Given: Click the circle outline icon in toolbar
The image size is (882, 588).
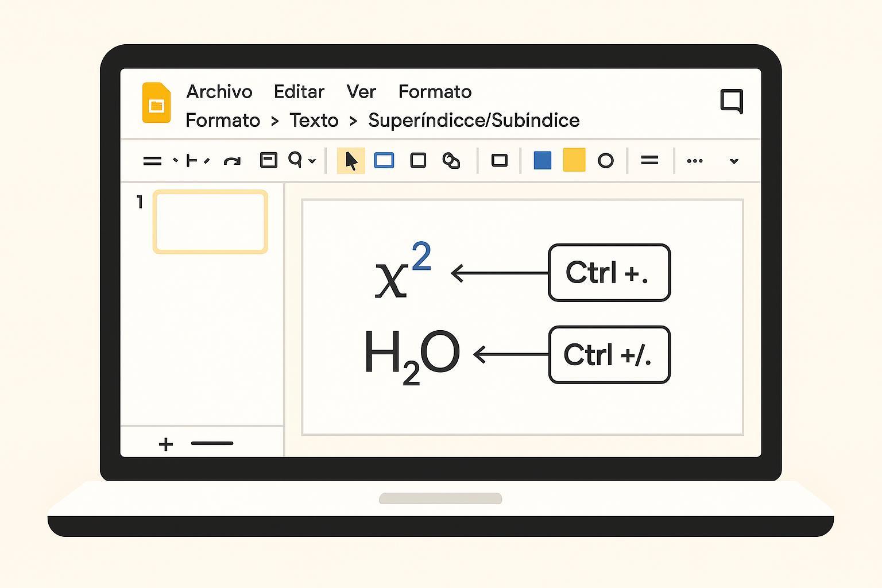Looking at the screenshot, I should click(605, 161).
